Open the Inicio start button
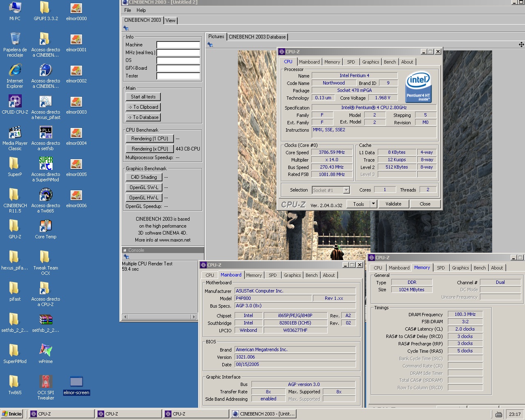 coord(11,414)
